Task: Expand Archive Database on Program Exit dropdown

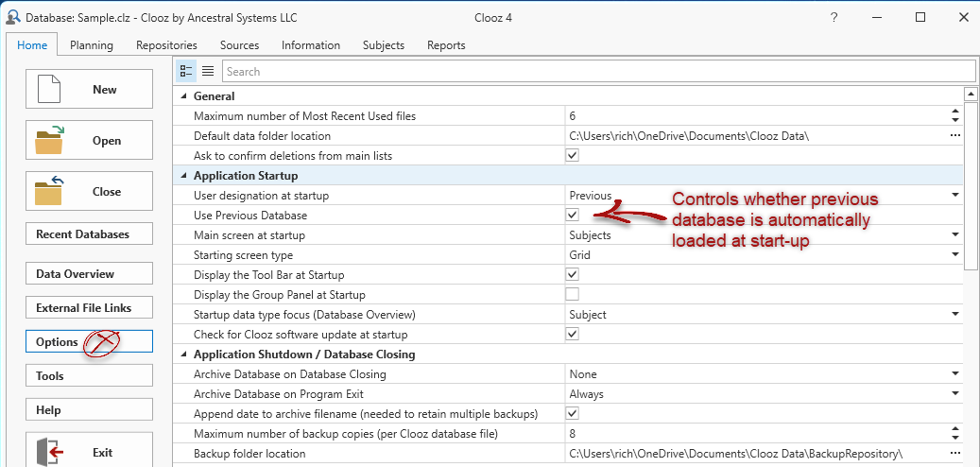Action: (954, 394)
